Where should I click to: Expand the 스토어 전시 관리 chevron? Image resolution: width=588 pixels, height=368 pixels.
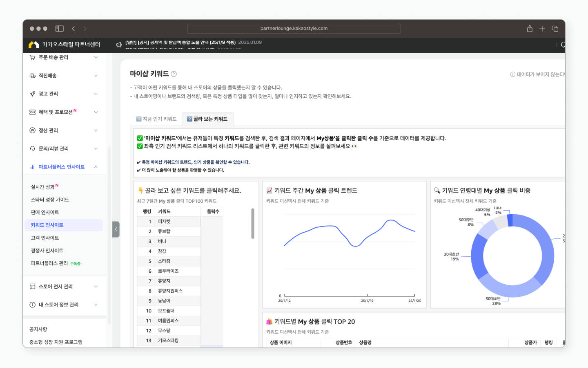coord(96,287)
